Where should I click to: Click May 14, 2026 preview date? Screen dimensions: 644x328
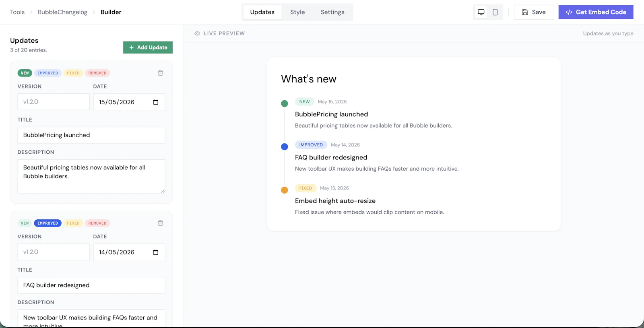(345, 145)
